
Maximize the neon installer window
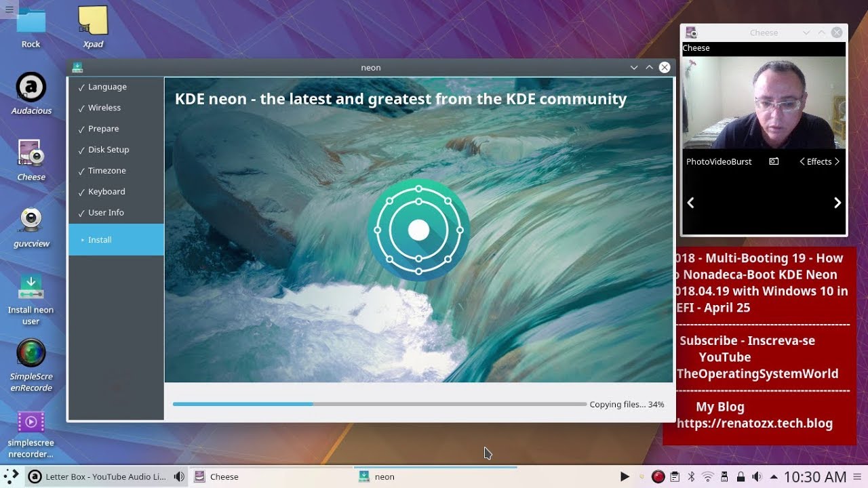tap(649, 67)
